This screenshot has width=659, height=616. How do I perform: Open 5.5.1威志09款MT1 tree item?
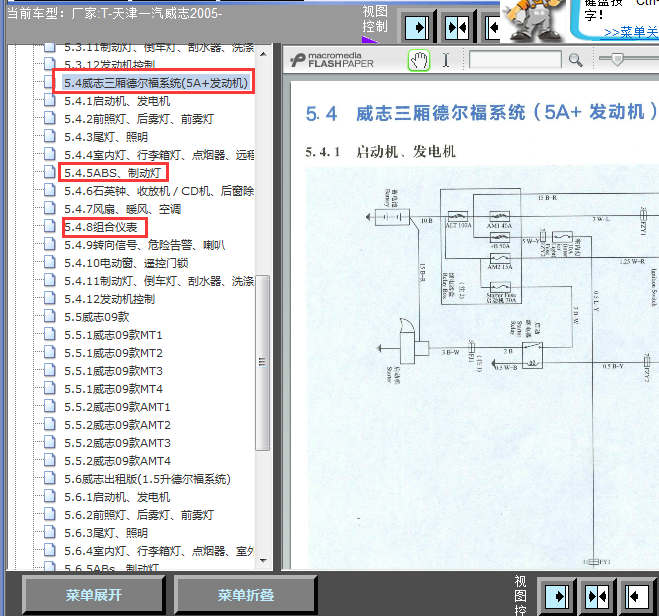click(x=113, y=335)
